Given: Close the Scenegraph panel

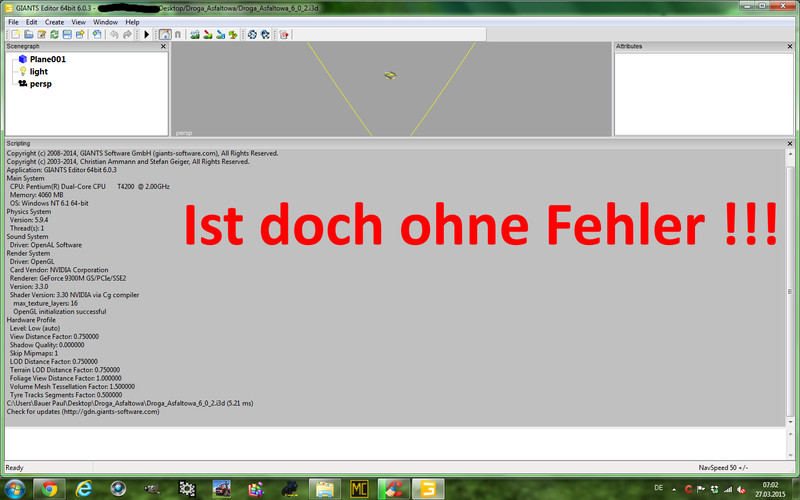Looking at the screenshot, I should [163, 46].
